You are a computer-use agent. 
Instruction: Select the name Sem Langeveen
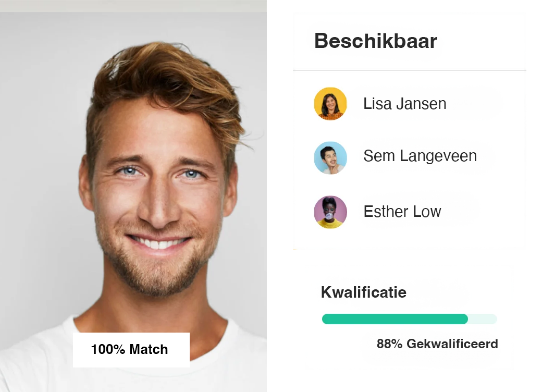pyautogui.click(x=420, y=156)
